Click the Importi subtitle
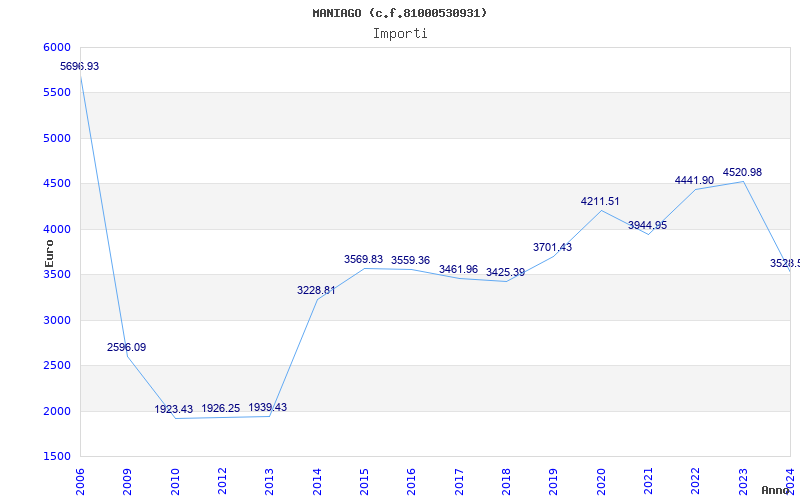Viewport: 800px width, 500px height. coord(400,34)
